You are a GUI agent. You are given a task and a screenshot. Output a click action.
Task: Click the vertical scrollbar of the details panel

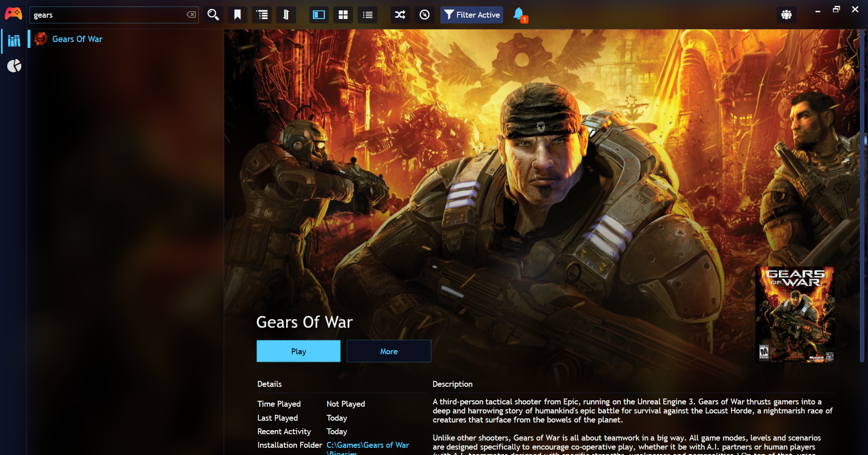click(x=862, y=196)
